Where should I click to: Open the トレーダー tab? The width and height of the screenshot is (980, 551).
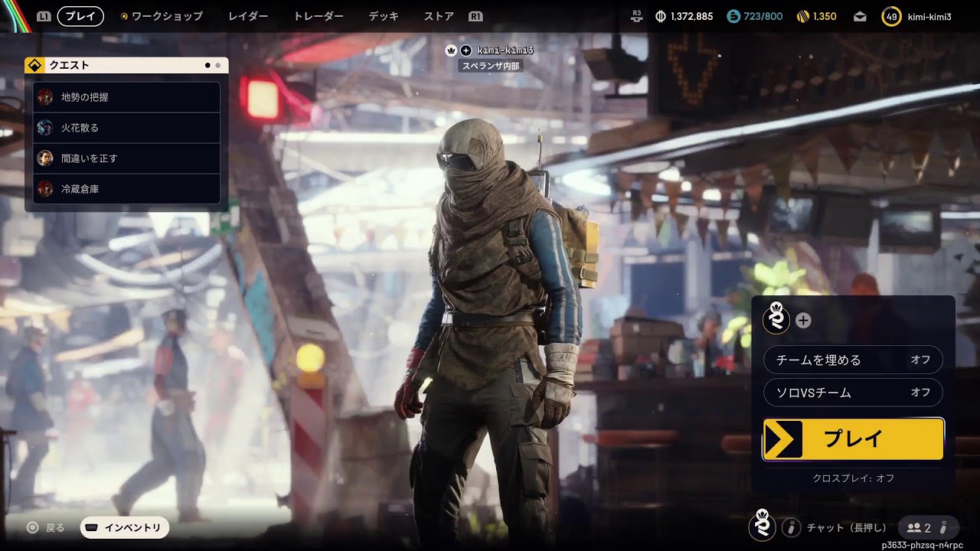click(x=318, y=16)
